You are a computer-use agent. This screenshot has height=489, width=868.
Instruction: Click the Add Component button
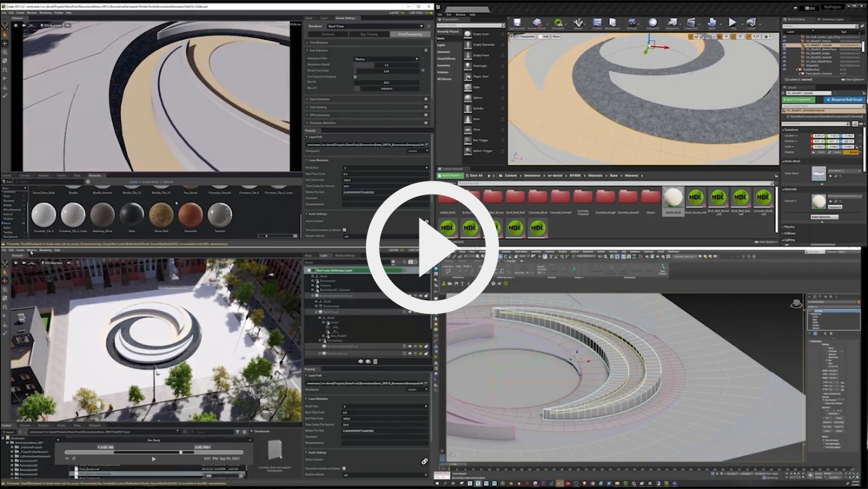[x=800, y=99]
